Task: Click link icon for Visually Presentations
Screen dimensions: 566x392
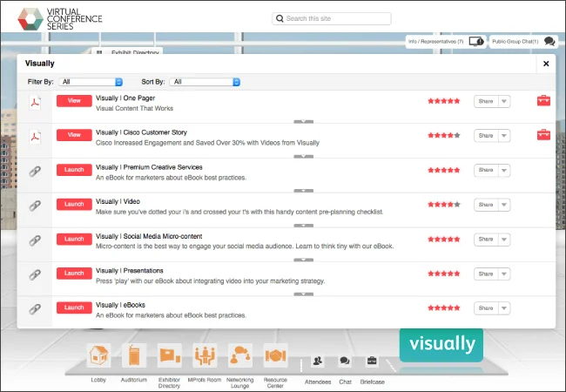Action: (35, 274)
